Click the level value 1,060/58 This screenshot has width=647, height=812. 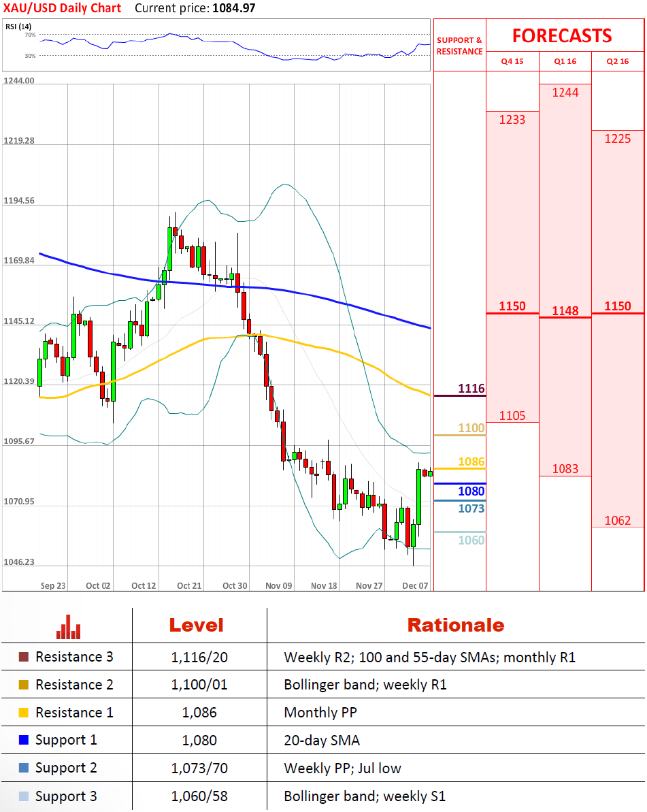click(x=199, y=796)
